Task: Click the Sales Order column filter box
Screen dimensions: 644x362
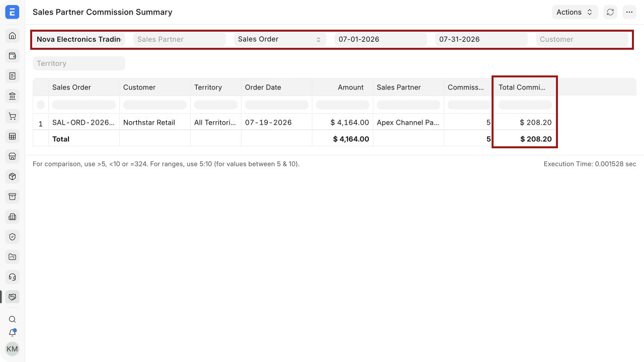Action: [84, 105]
